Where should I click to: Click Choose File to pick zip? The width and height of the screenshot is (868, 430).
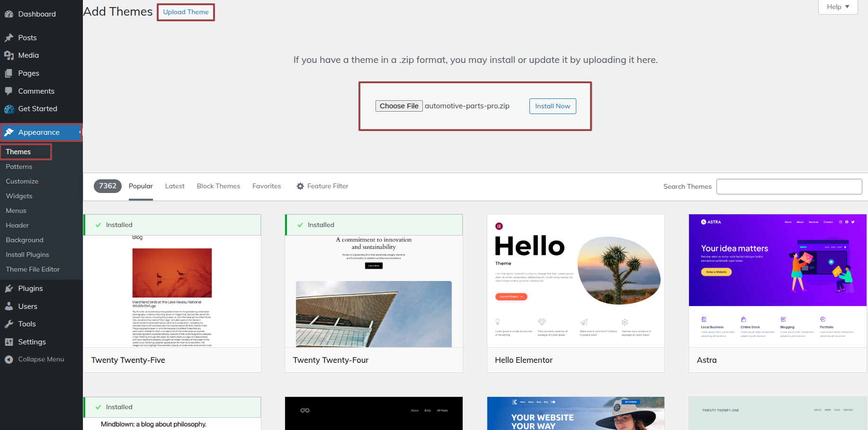(x=399, y=106)
